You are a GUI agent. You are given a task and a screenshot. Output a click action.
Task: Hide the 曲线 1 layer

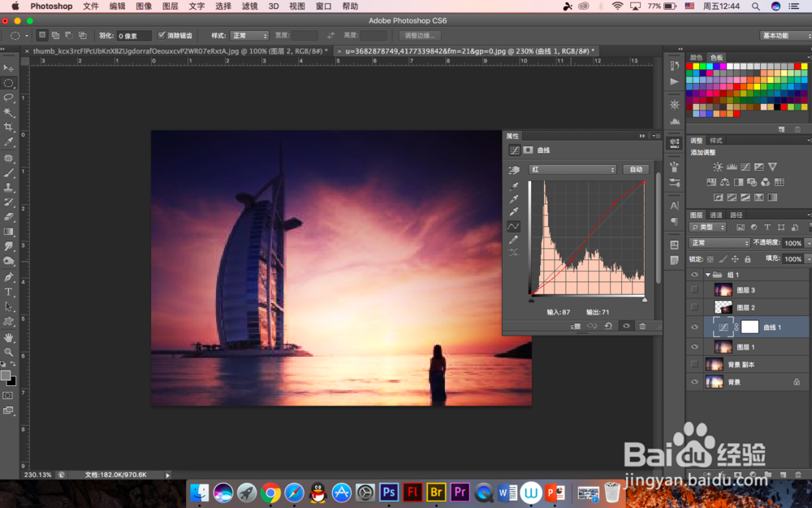tap(694, 327)
